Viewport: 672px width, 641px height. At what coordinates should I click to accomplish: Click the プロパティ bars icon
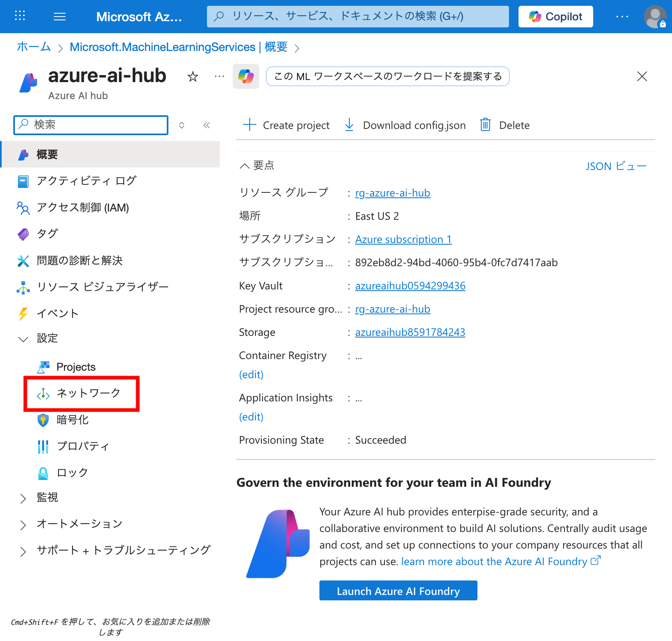pos(43,447)
